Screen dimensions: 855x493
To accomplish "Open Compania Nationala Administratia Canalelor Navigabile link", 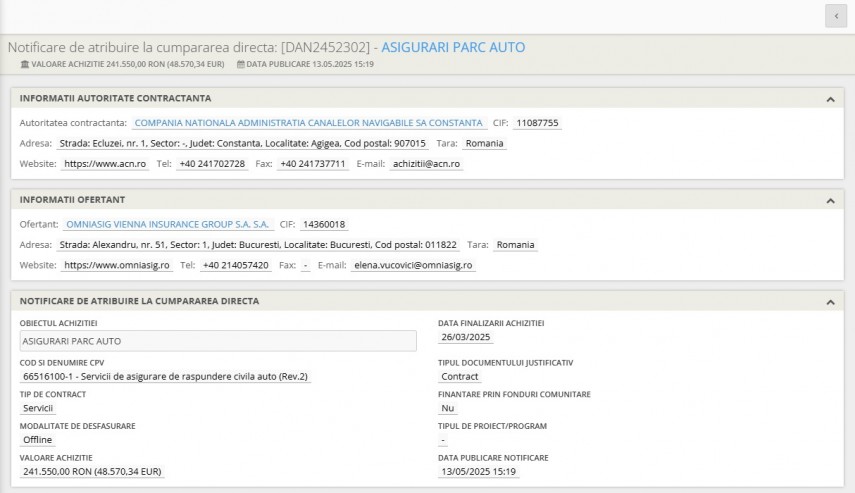I will click(308, 123).
